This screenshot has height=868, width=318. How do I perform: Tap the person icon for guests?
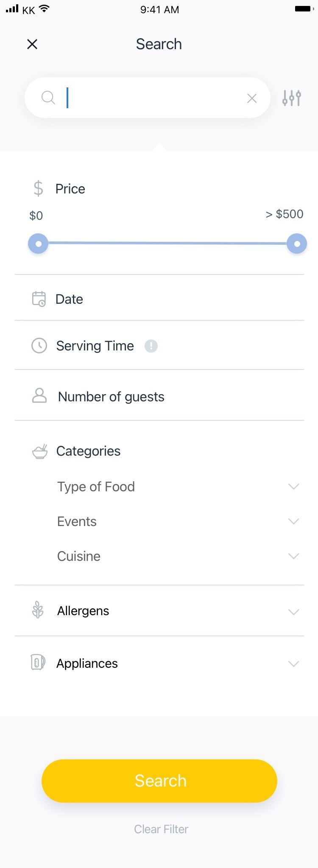pos(39,395)
